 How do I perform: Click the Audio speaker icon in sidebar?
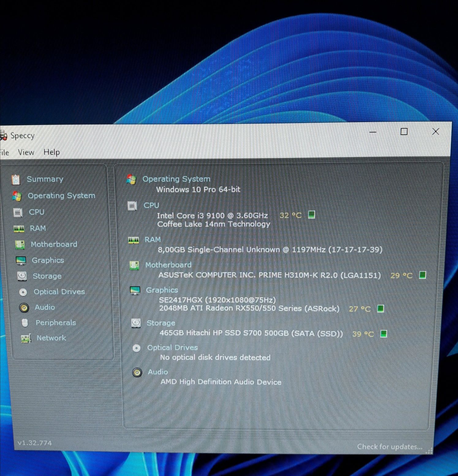[x=24, y=307]
